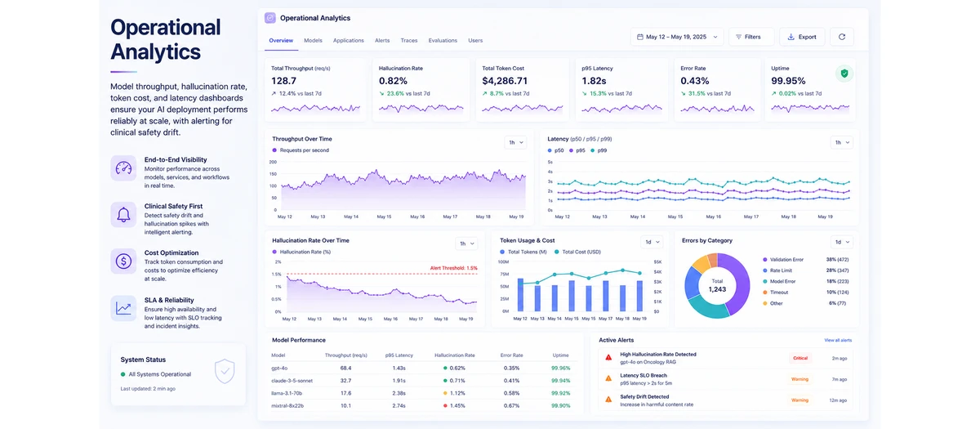This screenshot has height=429, width=980.
Task: Open Errors by Category 1d dropdown
Action: pyautogui.click(x=841, y=242)
